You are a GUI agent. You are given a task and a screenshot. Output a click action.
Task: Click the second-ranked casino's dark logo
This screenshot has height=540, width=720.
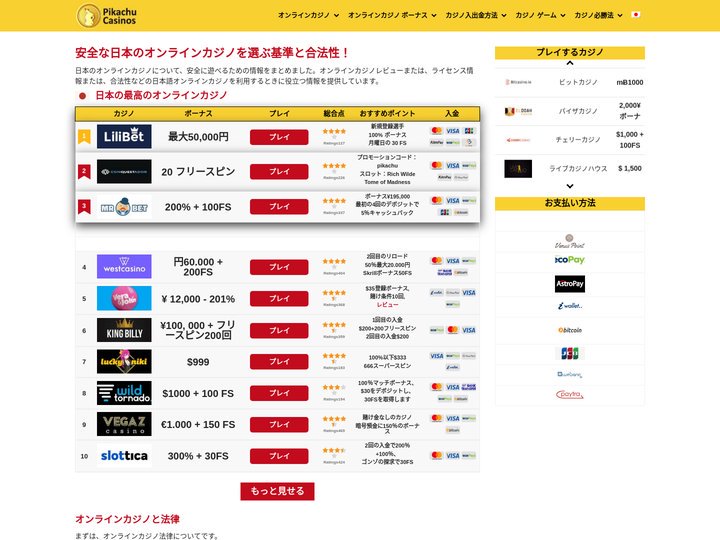click(x=124, y=172)
